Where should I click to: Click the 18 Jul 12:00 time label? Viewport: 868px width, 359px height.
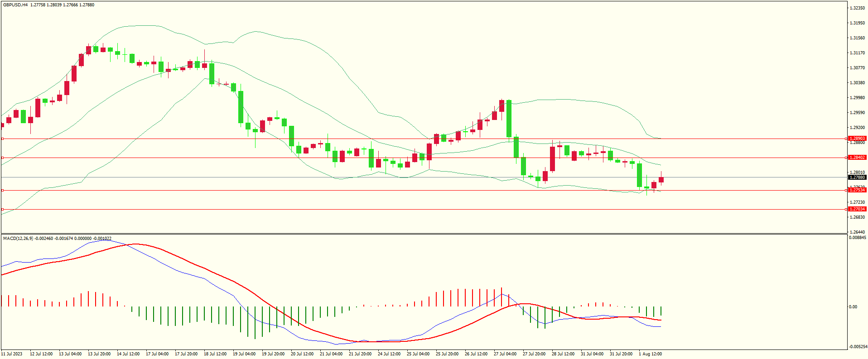pyautogui.click(x=215, y=354)
